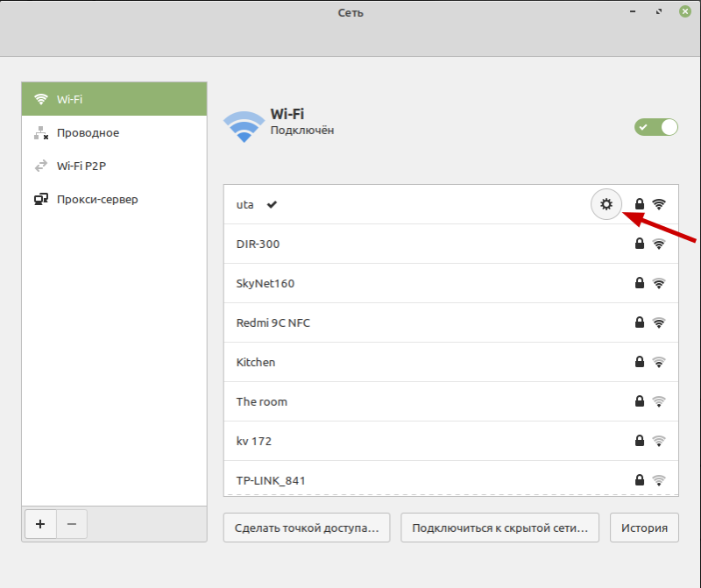The height and width of the screenshot is (588, 701).
Task: Click the plus button to add connection
Action: tap(40, 524)
